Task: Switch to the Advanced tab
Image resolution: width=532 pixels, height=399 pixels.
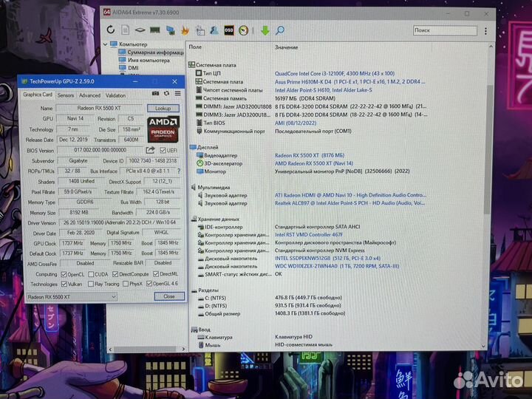Action: tap(89, 95)
